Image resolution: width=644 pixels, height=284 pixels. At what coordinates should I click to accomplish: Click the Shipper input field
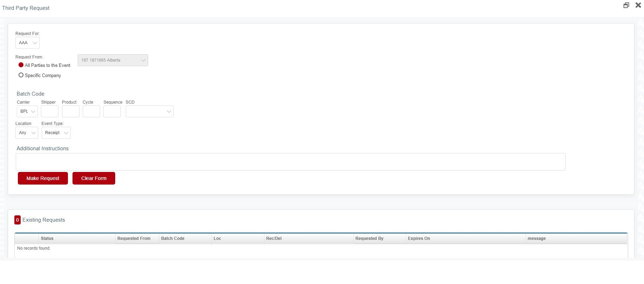click(x=50, y=111)
